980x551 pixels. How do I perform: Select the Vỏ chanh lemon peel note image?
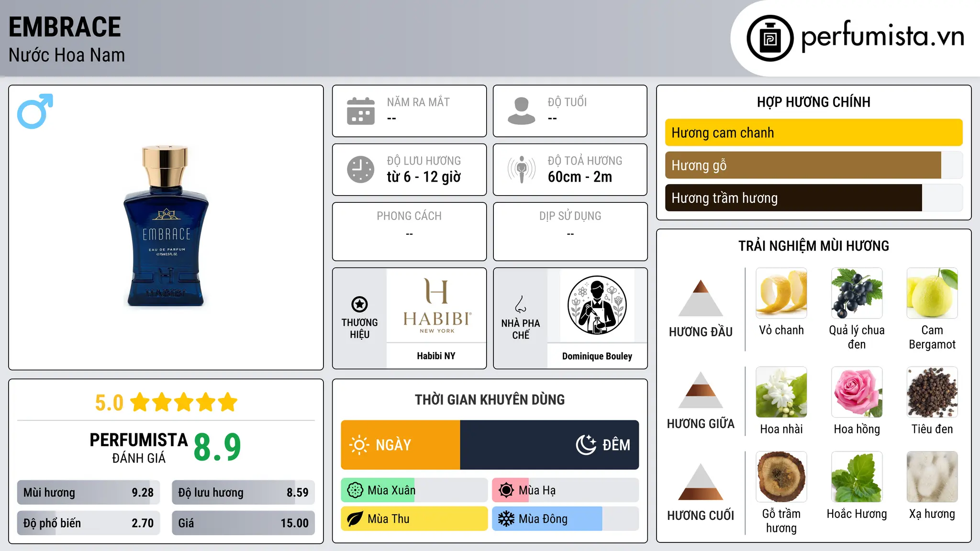click(x=781, y=293)
